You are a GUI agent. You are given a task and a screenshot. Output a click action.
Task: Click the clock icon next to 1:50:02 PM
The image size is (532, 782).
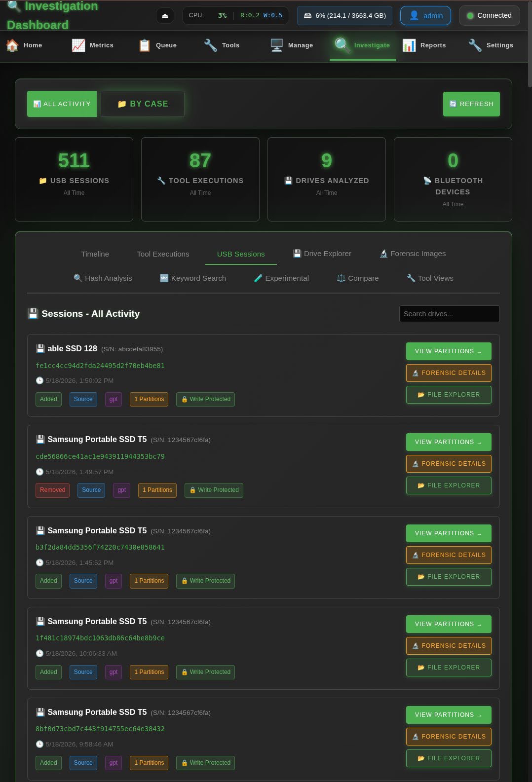[39, 381]
